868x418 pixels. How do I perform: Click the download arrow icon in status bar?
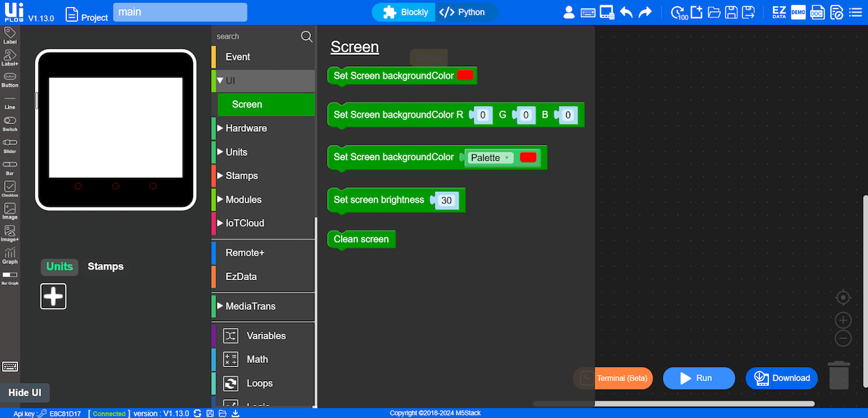click(236, 413)
